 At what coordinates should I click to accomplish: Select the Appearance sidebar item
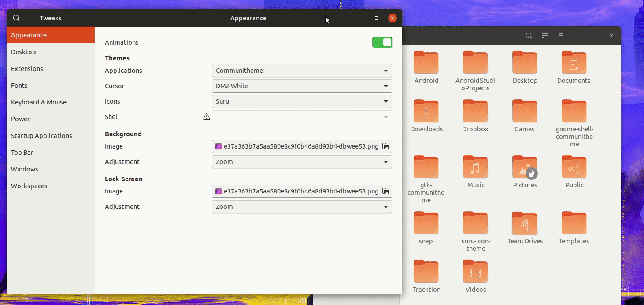pyautogui.click(x=51, y=35)
